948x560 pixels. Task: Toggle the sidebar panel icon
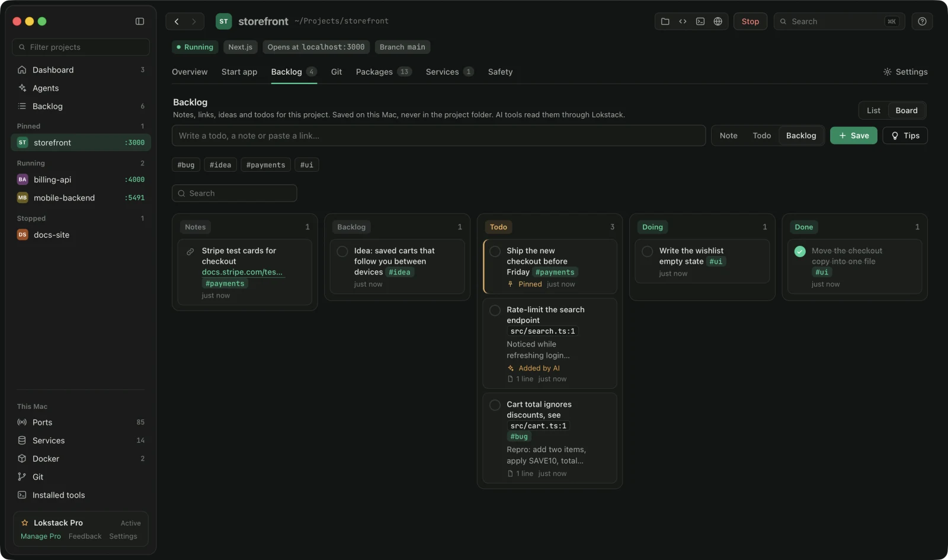pyautogui.click(x=140, y=21)
